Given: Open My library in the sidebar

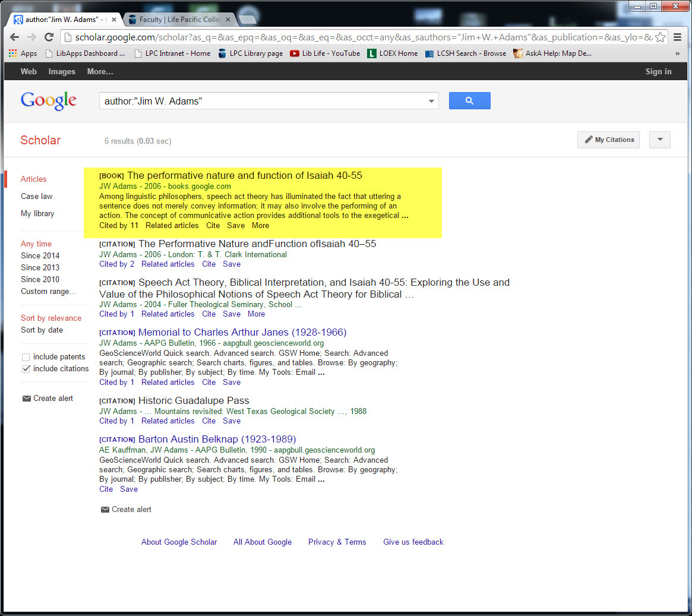Looking at the screenshot, I should click(37, 214).
